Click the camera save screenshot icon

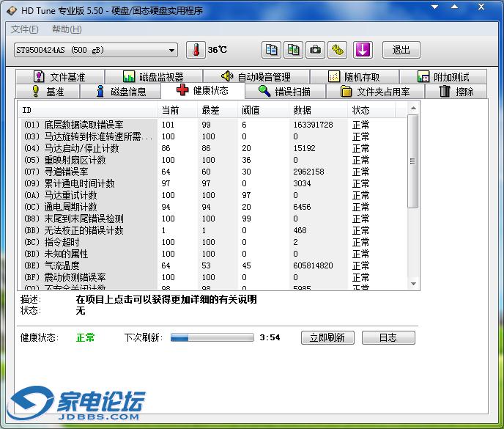point(315,50)
